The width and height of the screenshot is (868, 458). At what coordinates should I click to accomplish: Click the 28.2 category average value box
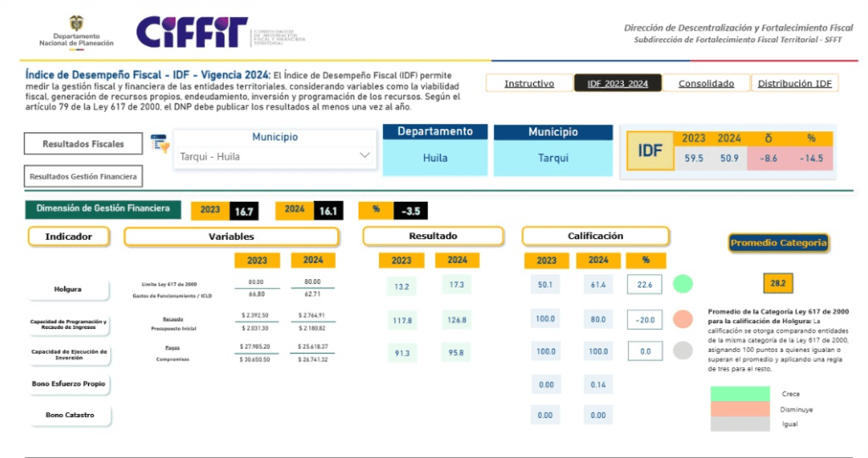[x=777, y=284]
